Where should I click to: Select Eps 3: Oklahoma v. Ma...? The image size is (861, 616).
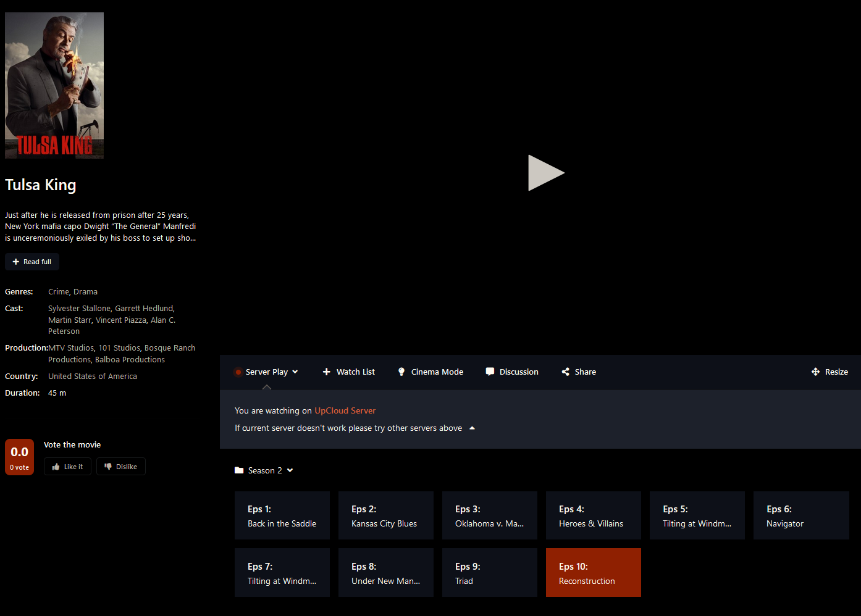pyautogui.click(x=490, y=515)
